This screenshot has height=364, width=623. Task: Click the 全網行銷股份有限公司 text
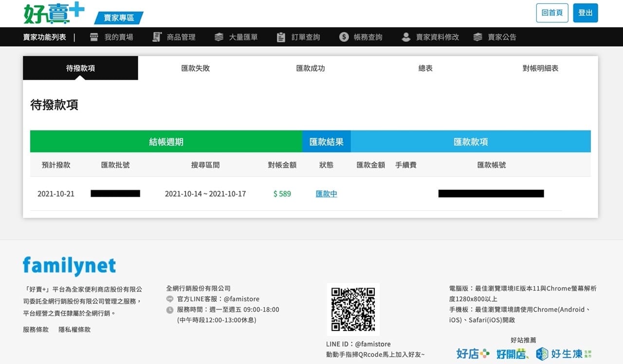199,288
